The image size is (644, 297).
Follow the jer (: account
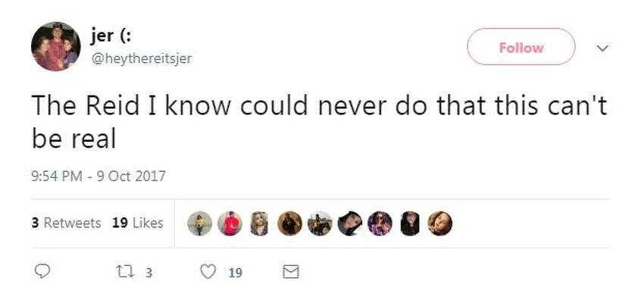(x=521, y=47)
